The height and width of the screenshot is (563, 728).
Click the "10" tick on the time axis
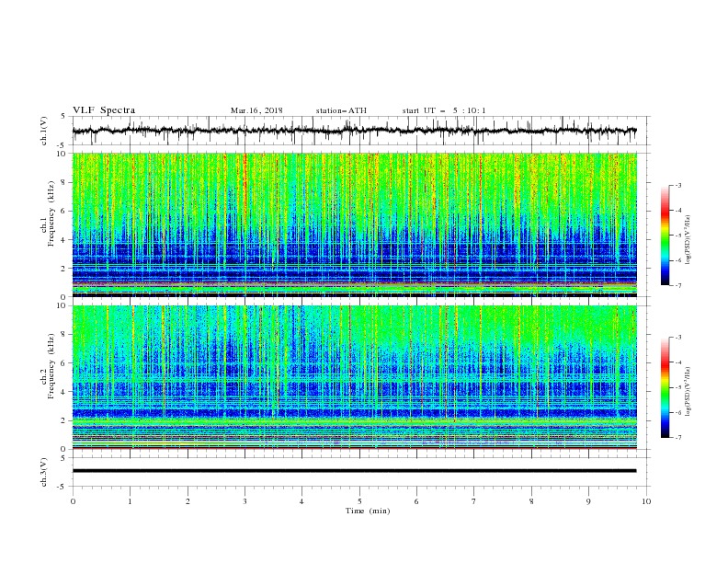pos(646,501)
